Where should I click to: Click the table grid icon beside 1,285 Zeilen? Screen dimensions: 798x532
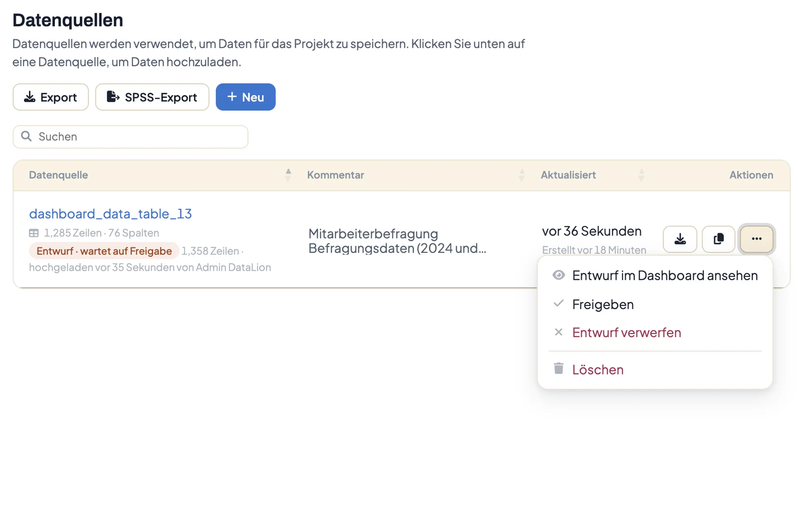click(x=34, y=233)
